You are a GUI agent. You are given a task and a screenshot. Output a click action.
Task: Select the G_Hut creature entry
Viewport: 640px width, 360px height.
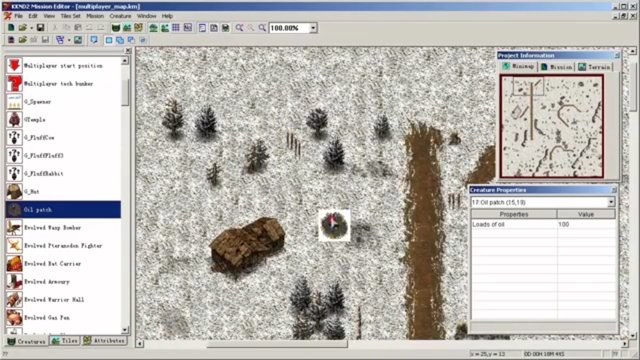tap(63, 191)
